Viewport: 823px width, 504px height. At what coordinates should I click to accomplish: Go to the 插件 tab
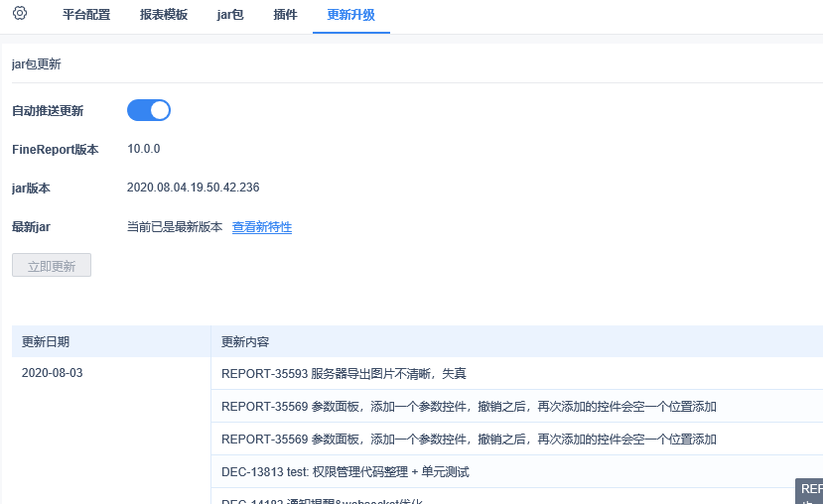coord(286,15)
